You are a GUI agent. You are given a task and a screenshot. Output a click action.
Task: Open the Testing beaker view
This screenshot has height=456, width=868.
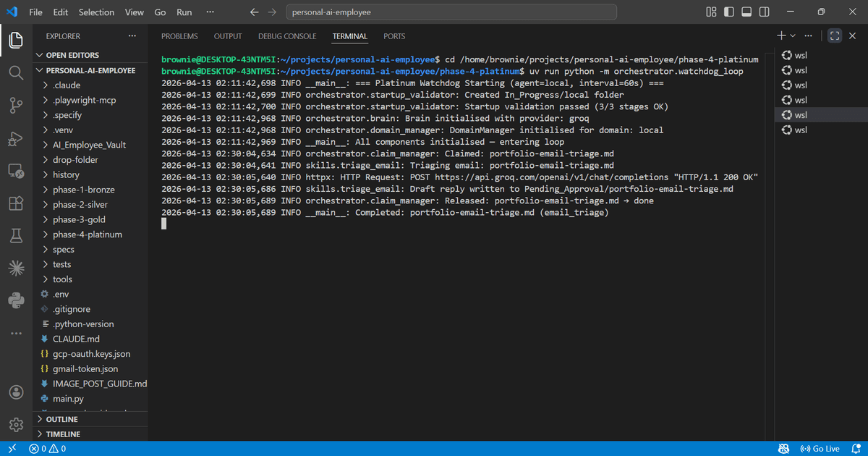click(16, 235)
